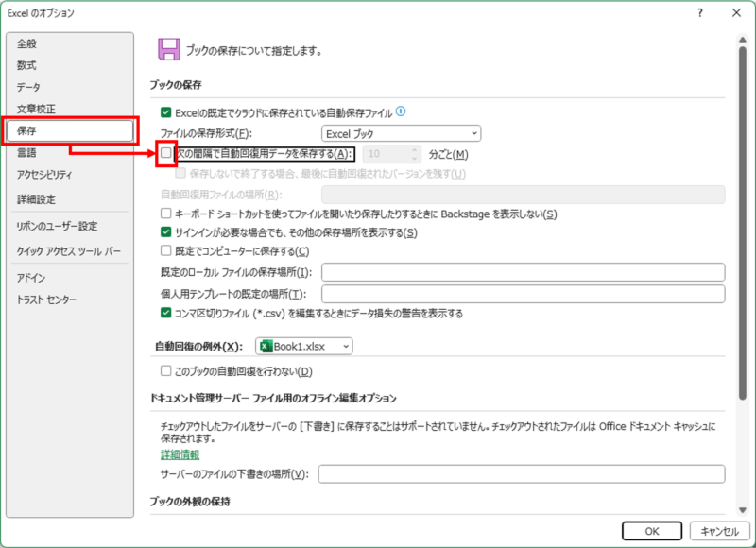756x548 pixels.
Task: Click the 個人用テンプレートの既定の場所 field
Action: tap(524, 294)
